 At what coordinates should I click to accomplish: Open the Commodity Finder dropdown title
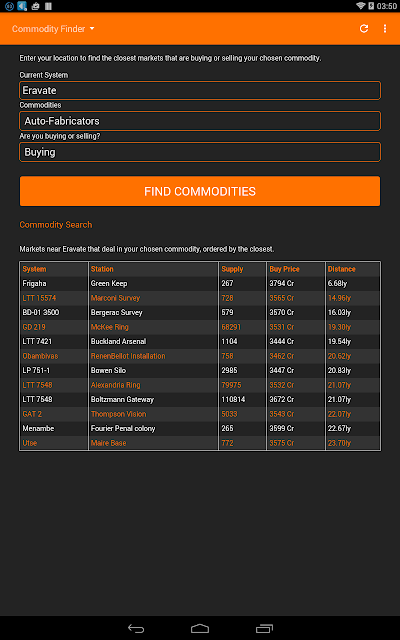click(53, 29)
